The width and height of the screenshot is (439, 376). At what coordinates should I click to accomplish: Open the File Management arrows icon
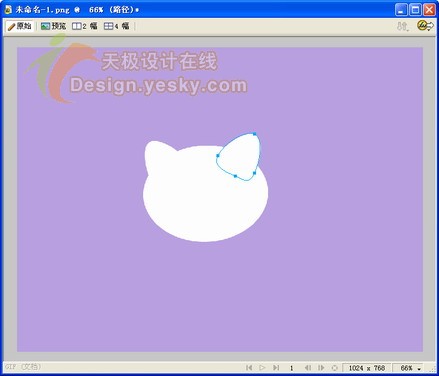[x=402, y=26]
